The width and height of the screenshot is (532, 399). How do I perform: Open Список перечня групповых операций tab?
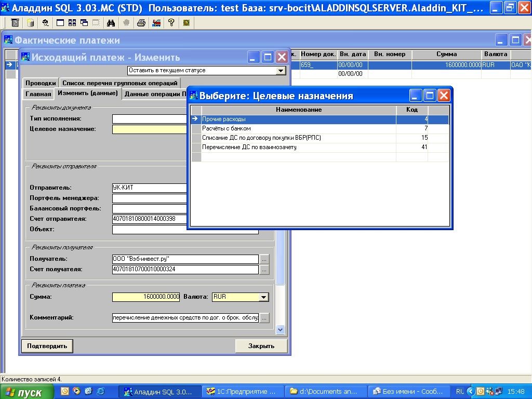pos(120,83)
